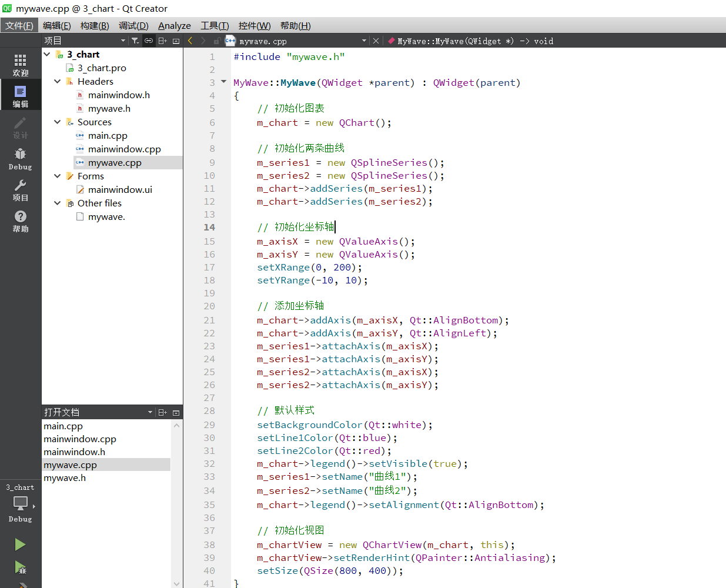The width and height of the screenshot is (726, 588).
Task: Open the 文件(F) menu
Action: (x=19, y=25)
